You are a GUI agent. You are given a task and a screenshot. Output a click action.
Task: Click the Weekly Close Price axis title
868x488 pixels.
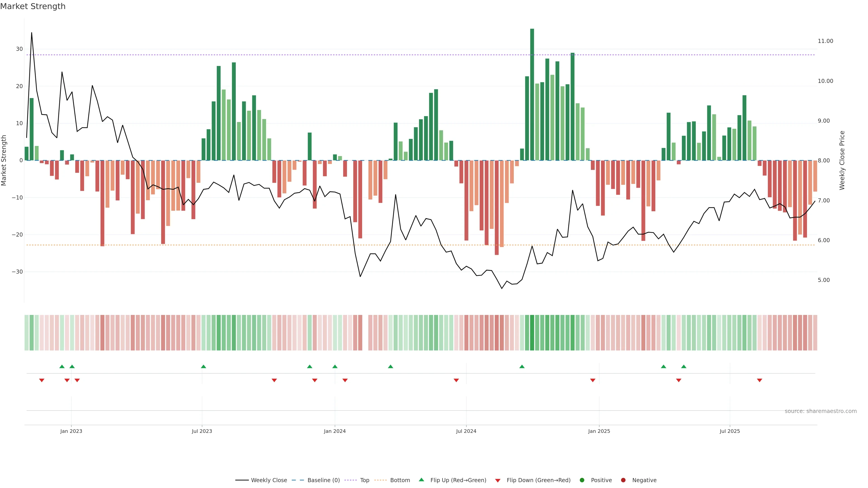coord(842,160)
